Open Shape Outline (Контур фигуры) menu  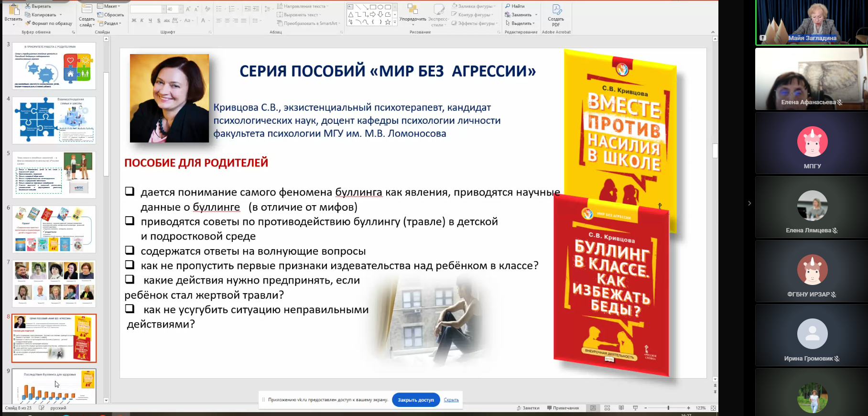[x=472, y=15]
